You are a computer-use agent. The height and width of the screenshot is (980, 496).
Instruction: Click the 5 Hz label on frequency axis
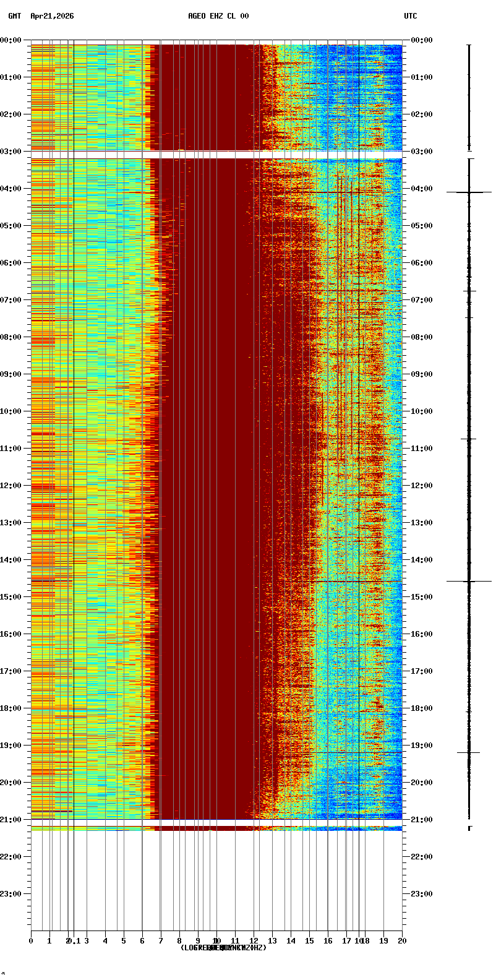pos(124,941)
